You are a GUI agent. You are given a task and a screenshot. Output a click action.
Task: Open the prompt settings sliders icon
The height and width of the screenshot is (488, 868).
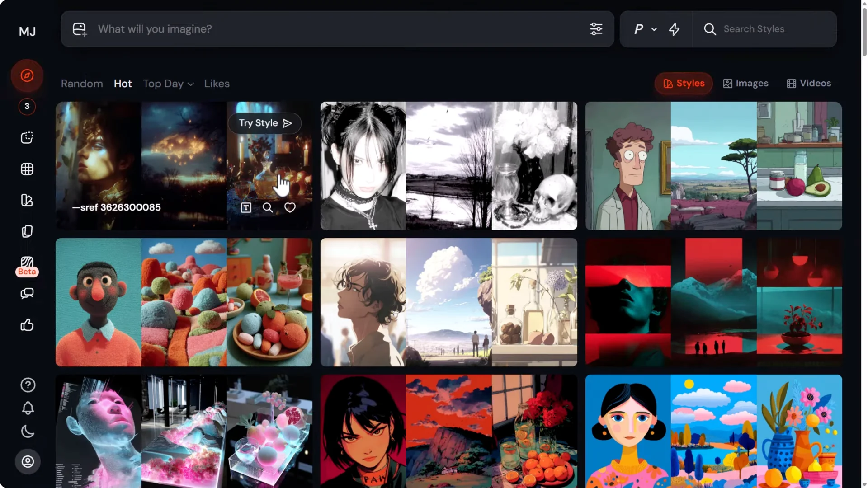[596, 29]
